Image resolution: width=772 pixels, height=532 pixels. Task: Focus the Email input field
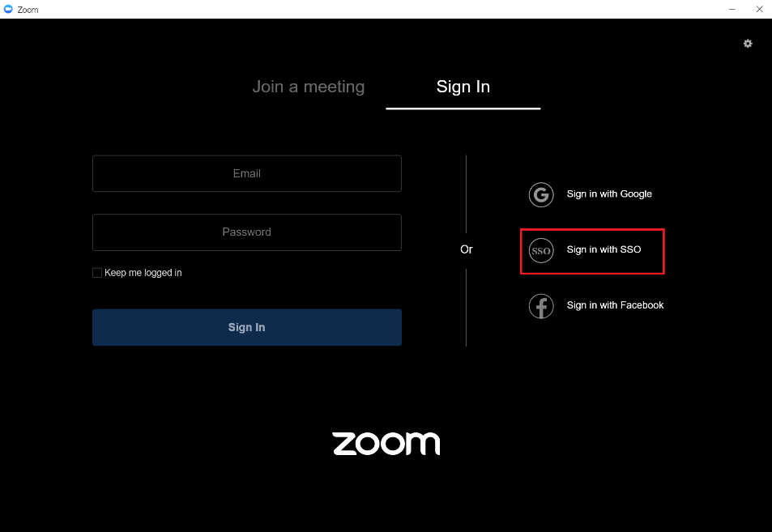247,173
